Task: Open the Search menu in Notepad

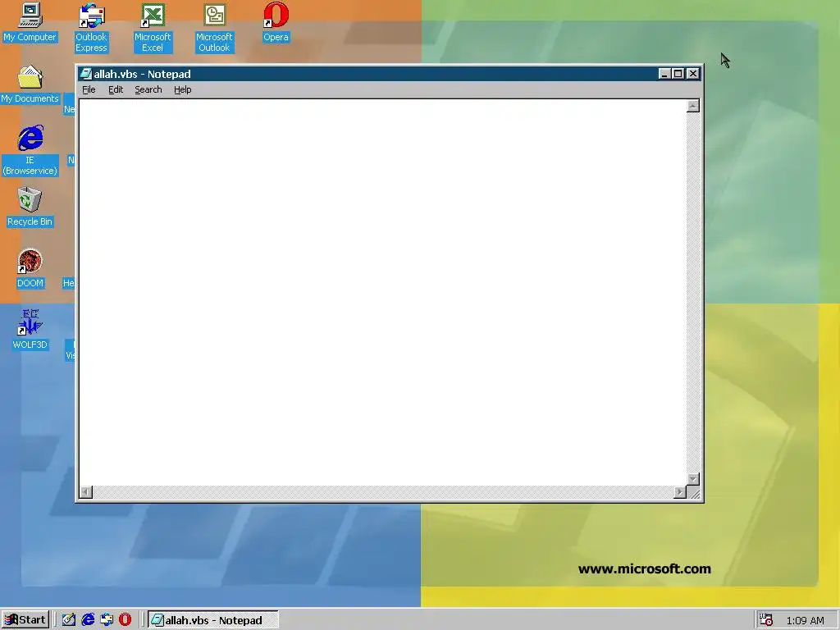Action: pos(148,89)
